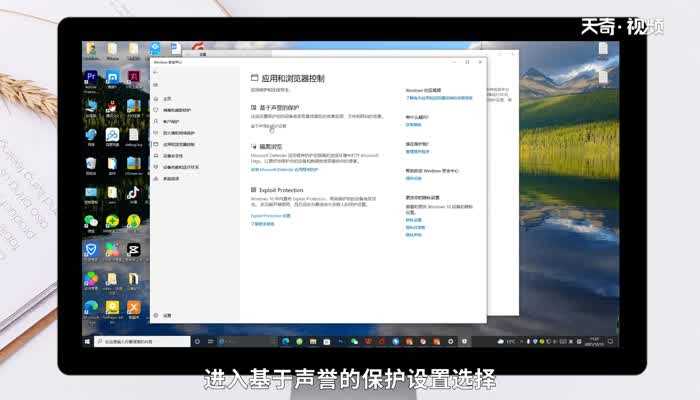The image size is (700, 400).
Task: Click the 提供反馈 link
Action: coord(413,178)
